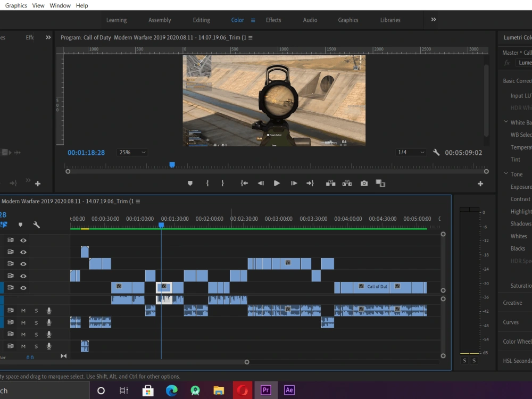Step back one frame
The image size is (532, 399).
261,184
